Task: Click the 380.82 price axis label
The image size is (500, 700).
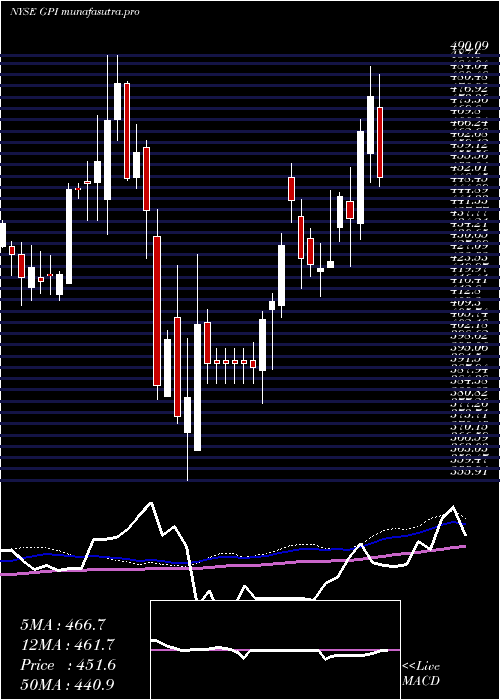Action: tap(467, 392)
